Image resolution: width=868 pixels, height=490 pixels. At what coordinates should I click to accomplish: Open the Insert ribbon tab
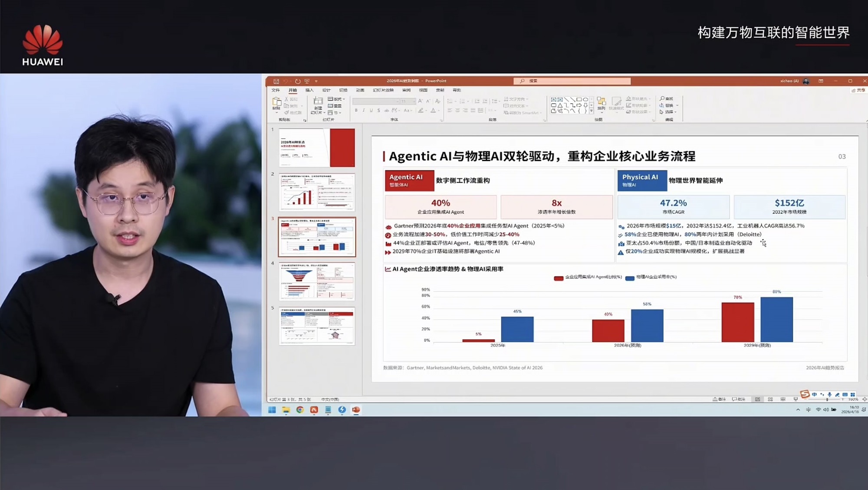[x=309, y=90]
